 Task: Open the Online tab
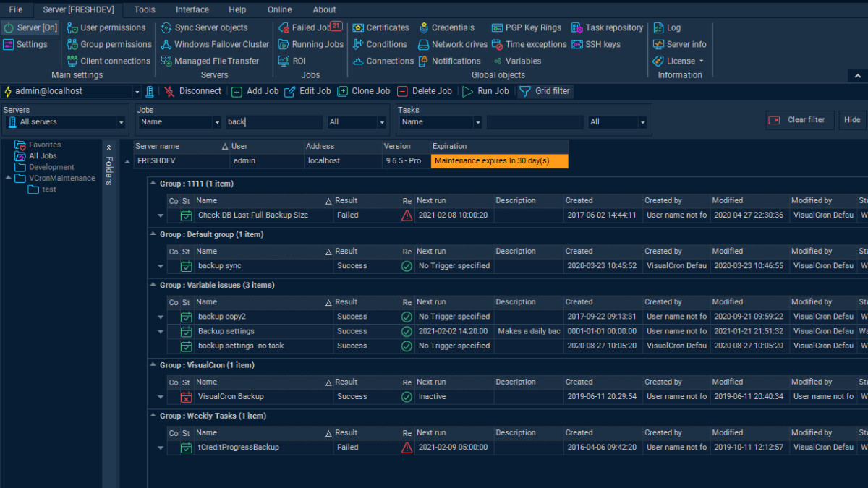(279, 9)
